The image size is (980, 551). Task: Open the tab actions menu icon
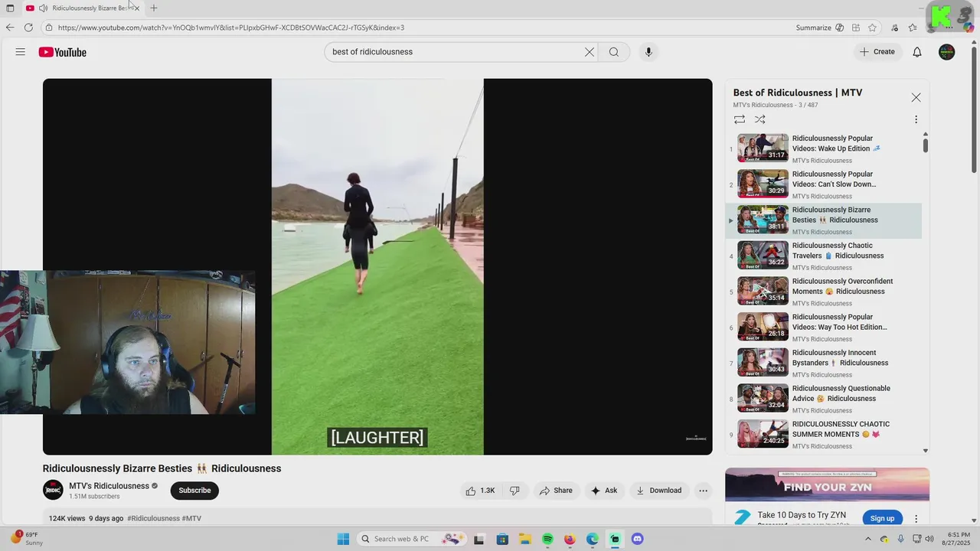pos(10,8)
